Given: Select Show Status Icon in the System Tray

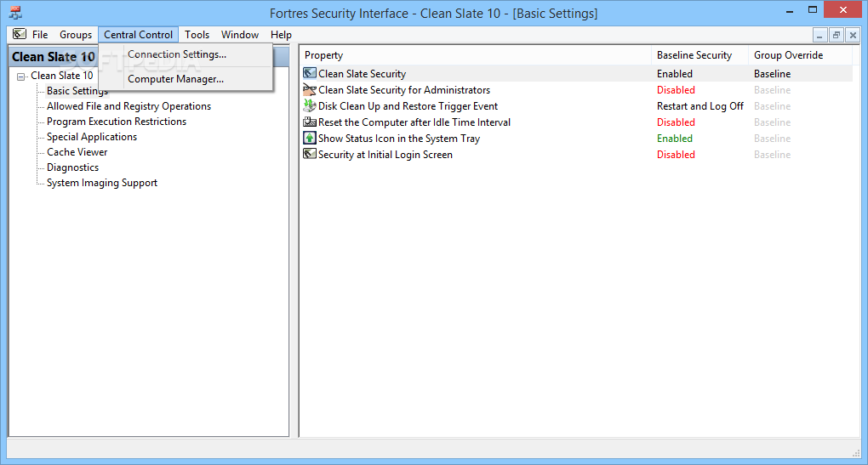Looking at the screenshot, I should pos(399,139).
